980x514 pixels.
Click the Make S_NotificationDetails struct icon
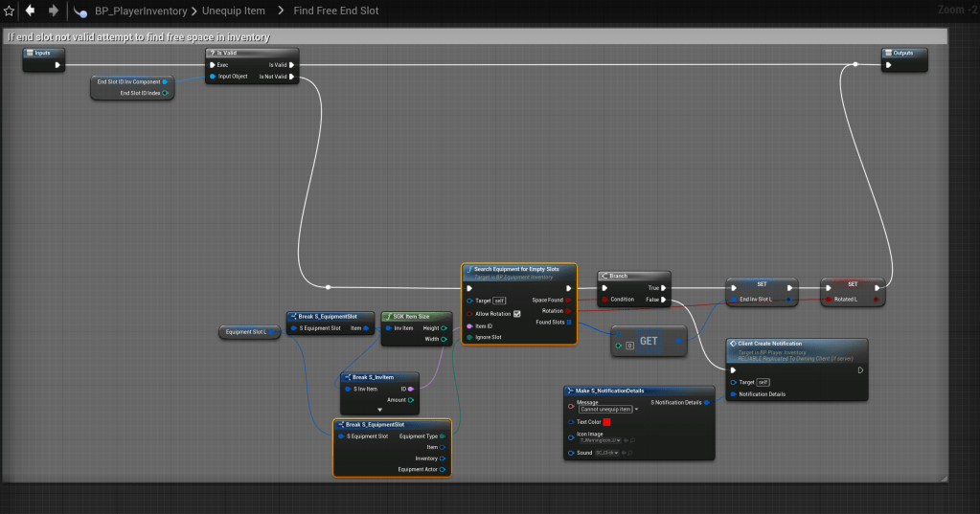click(x=570, y=391)
